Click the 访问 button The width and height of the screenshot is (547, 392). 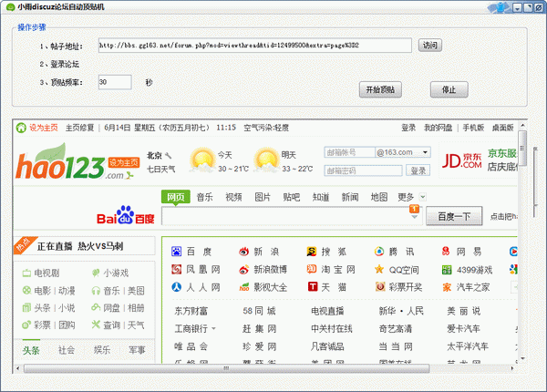pyautogui.click(x=428, y=45)
